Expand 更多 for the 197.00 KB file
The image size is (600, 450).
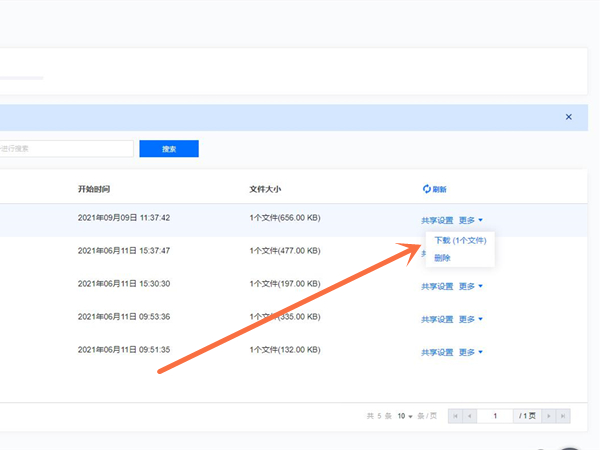[x=471, y=287]
